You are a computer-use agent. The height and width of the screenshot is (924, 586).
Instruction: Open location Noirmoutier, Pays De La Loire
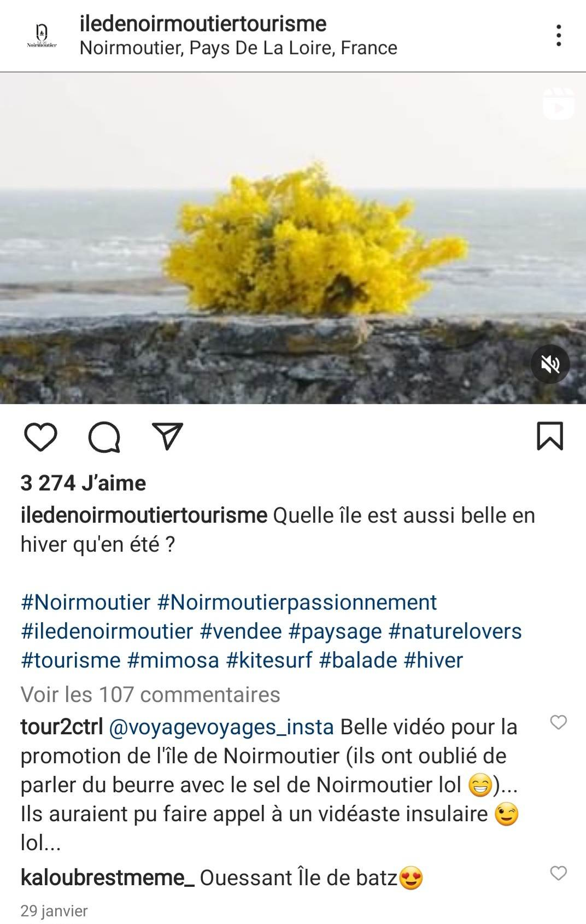coord(238,48)
